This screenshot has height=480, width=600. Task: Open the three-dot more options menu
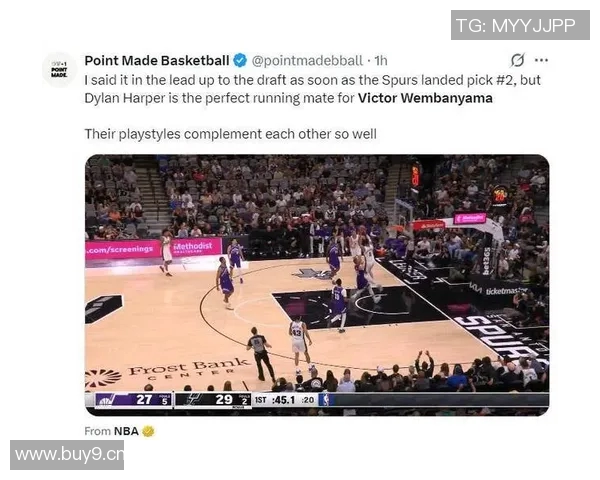(x=541, y=60)
